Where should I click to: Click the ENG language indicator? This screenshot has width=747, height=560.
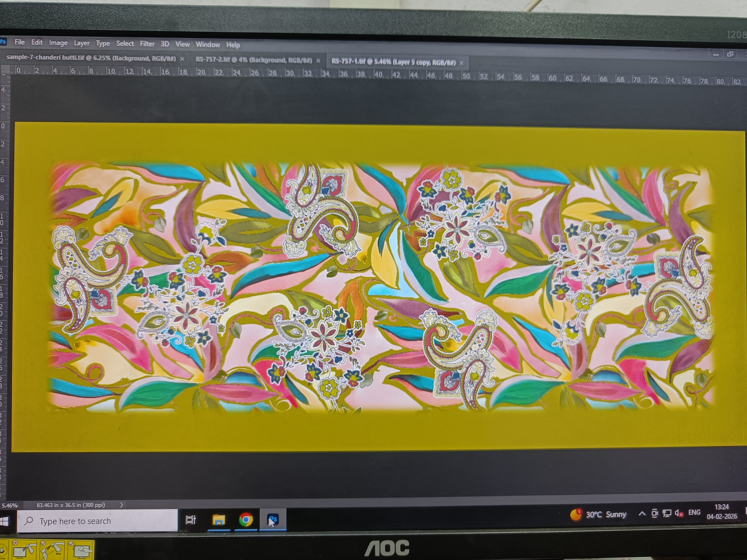click(694, 512)
